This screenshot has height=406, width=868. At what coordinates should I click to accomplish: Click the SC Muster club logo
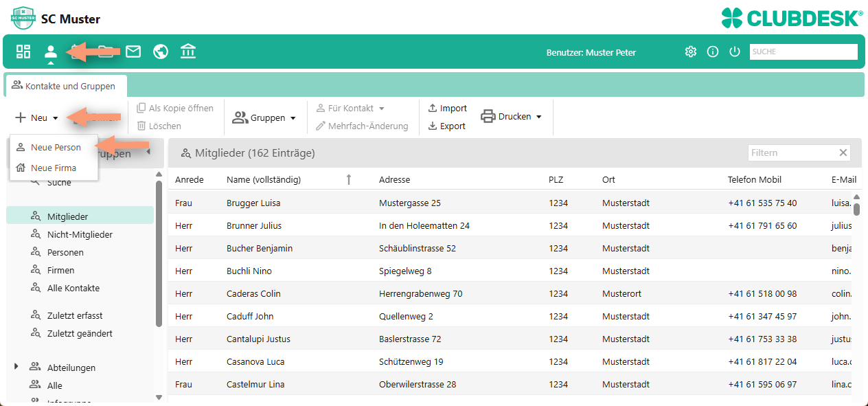pos(23,18)
